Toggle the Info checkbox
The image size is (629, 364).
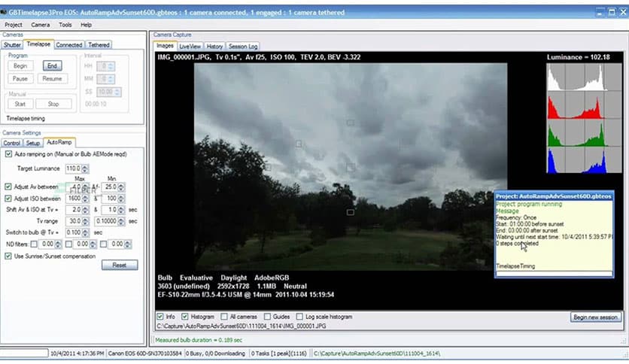[160, 317]
